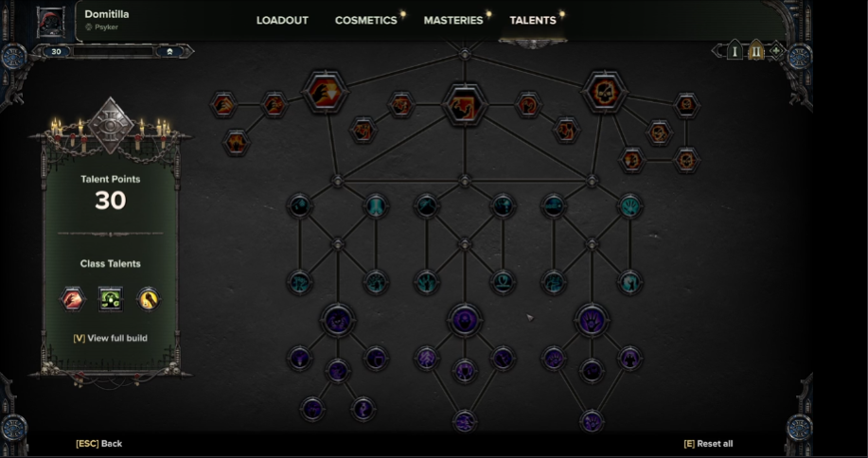This screenshot has width=868, height=458.
Task: Switch to the Masteries tab
Action: [x=453, y=21]
